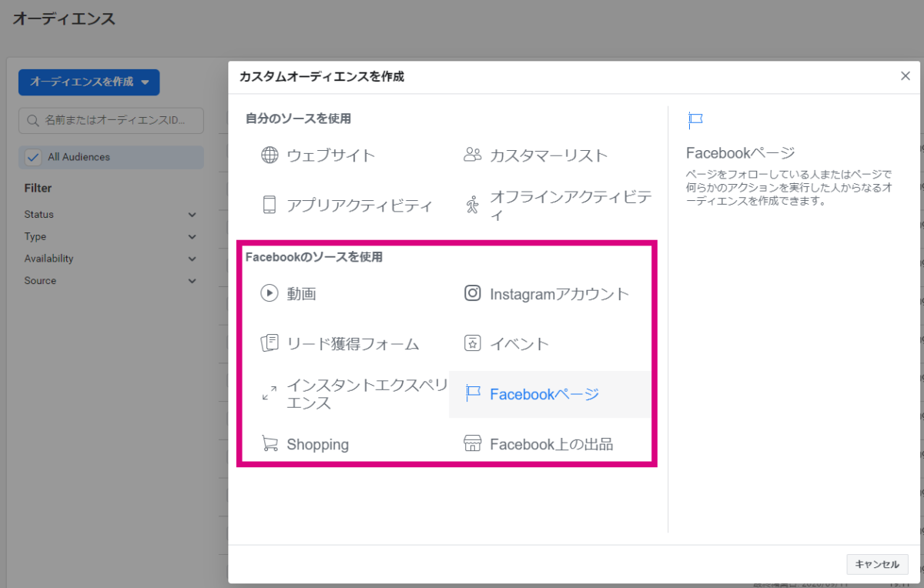Click the globe icon beside ウェブサイト
The width and height of the screenshot is (924, 588).
click(269, 155)
